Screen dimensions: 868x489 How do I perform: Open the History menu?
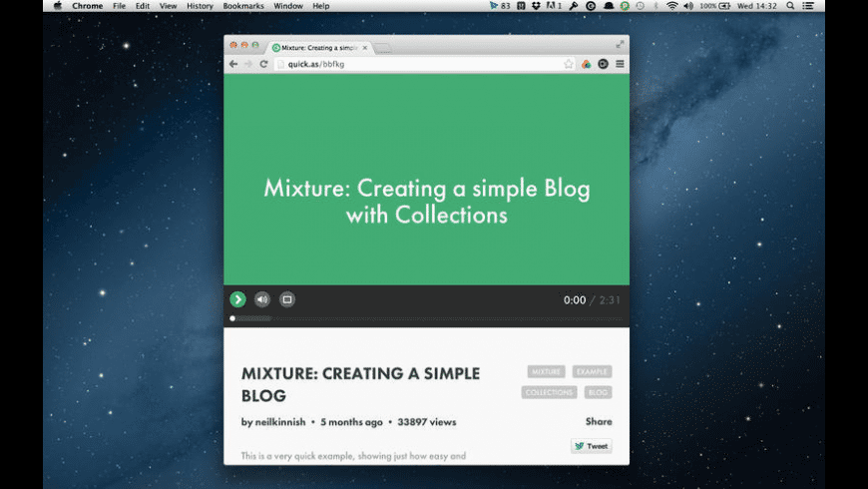200,6
